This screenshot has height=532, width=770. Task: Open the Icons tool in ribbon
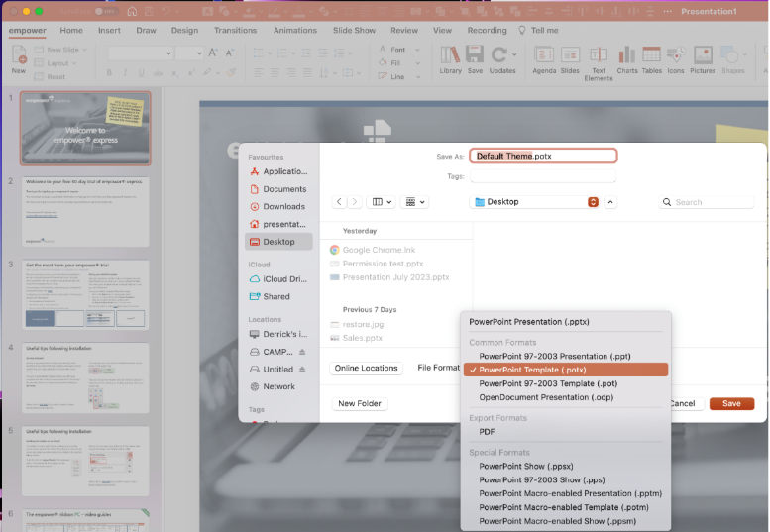(676, 59)
